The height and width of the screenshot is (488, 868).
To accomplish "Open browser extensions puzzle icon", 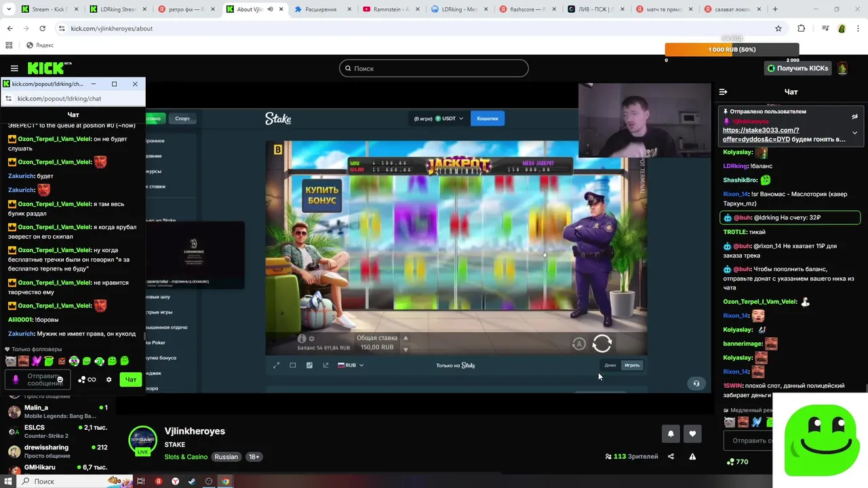I will (802, 28).
